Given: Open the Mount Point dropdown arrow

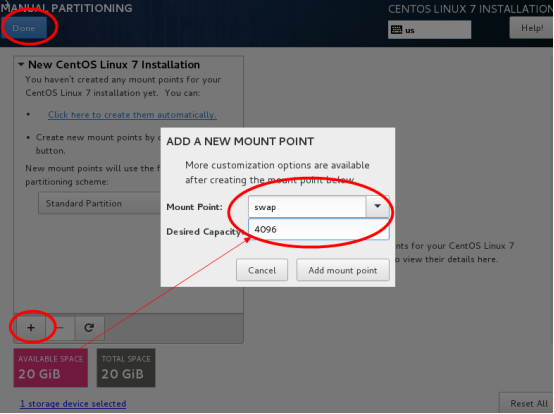Looking at the screenshot, I should (x=377, y=206).
